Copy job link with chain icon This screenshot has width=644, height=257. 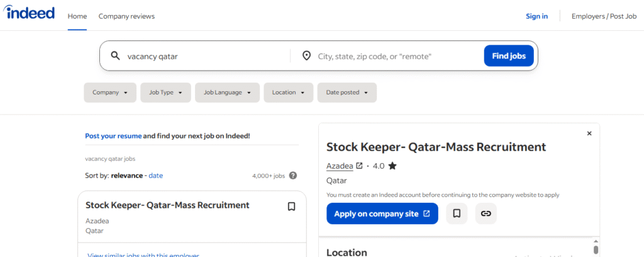[486, 214]
